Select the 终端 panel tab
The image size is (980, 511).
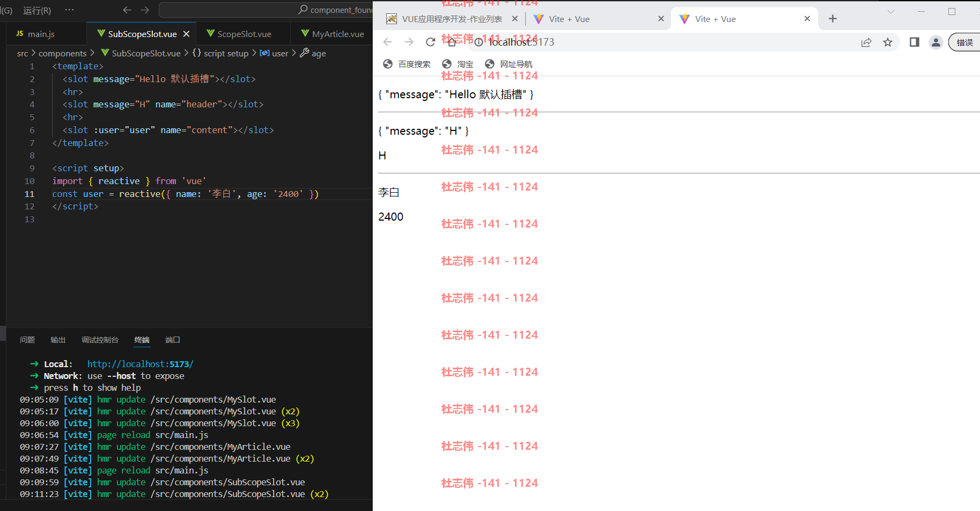click(x=142, y=340)
